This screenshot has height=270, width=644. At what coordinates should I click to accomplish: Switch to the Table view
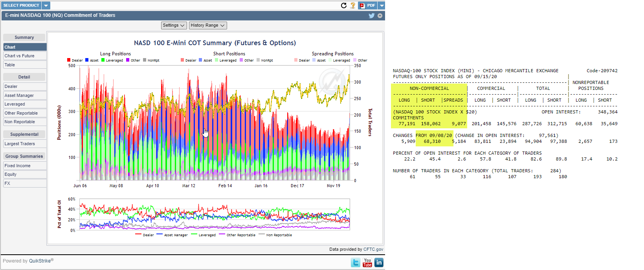click(x=25, y=65)
